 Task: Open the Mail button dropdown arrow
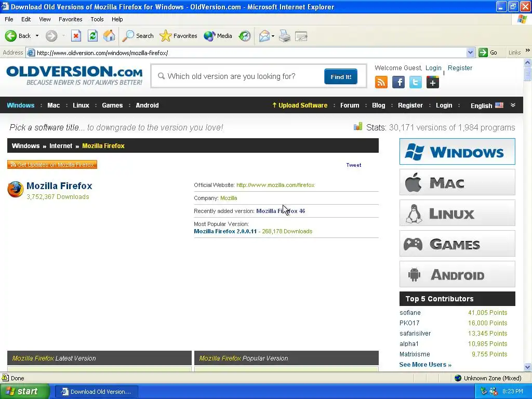(x=273, y=36)
